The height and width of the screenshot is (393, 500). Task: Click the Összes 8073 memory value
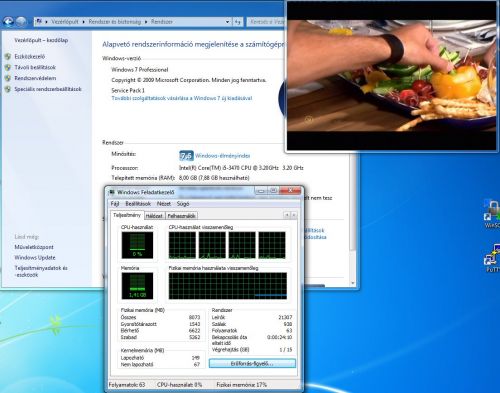tap(194, 317)
